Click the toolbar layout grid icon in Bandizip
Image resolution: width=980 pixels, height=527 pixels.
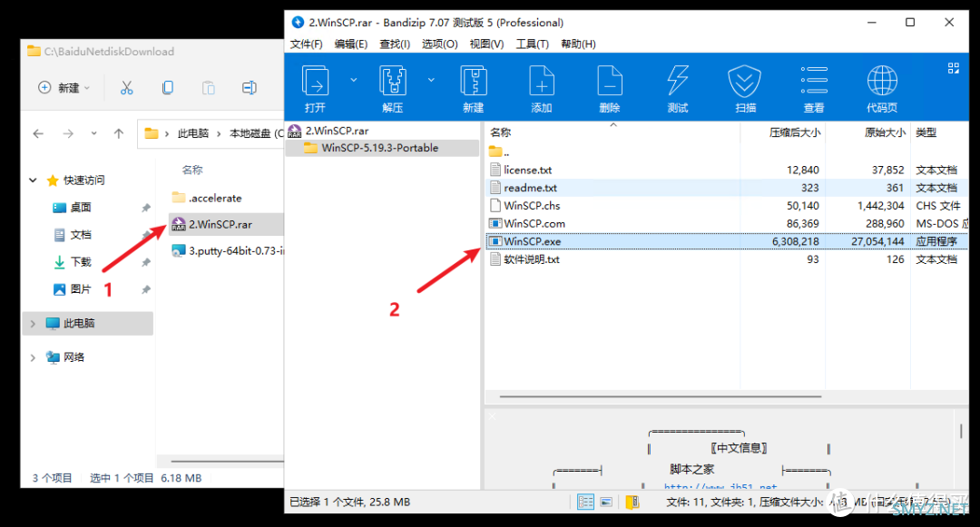(953, 68)
